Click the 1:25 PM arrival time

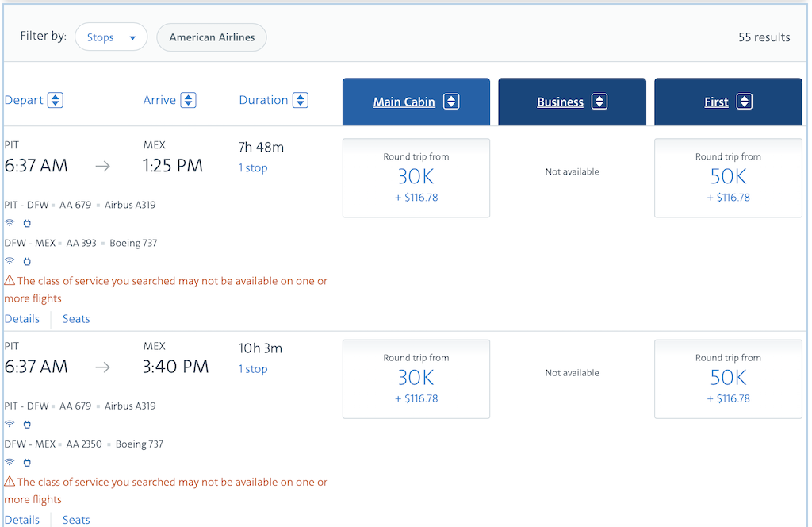(x=173, y=166)
